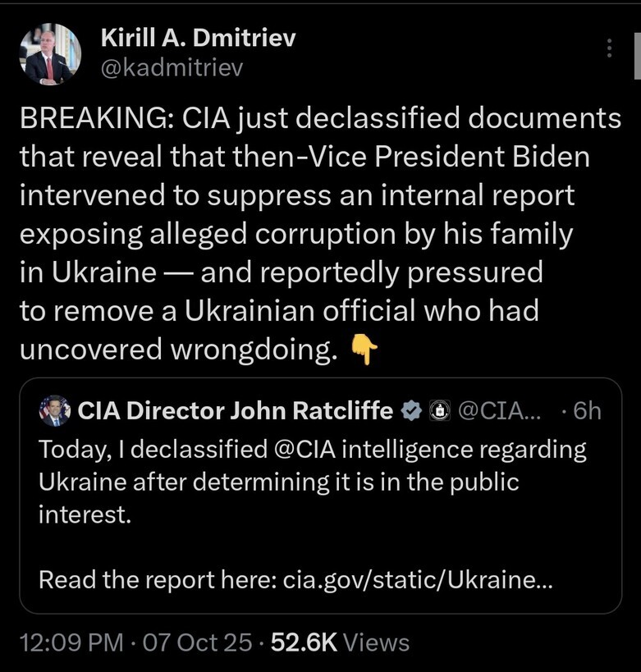The height and width of the screenshot is (672, 641).
Task: Click the scrollbar thumb at right edge
Action: (x=637, y=57)
